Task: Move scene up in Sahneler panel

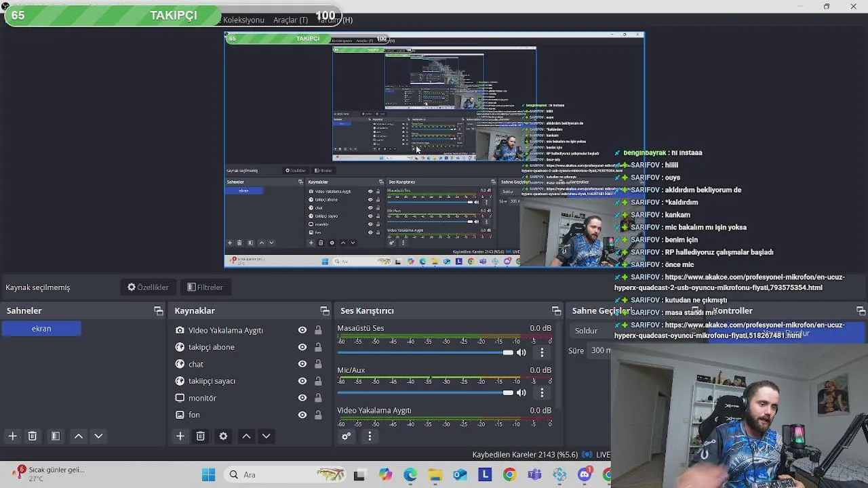Action: [79, 436]
